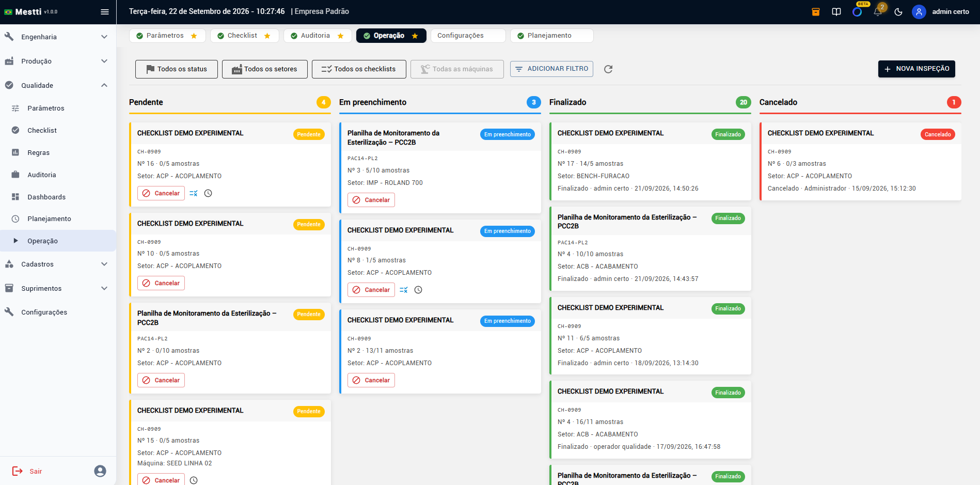Cancel pending checklist Nº 16
980x485 pixels.
161,193
